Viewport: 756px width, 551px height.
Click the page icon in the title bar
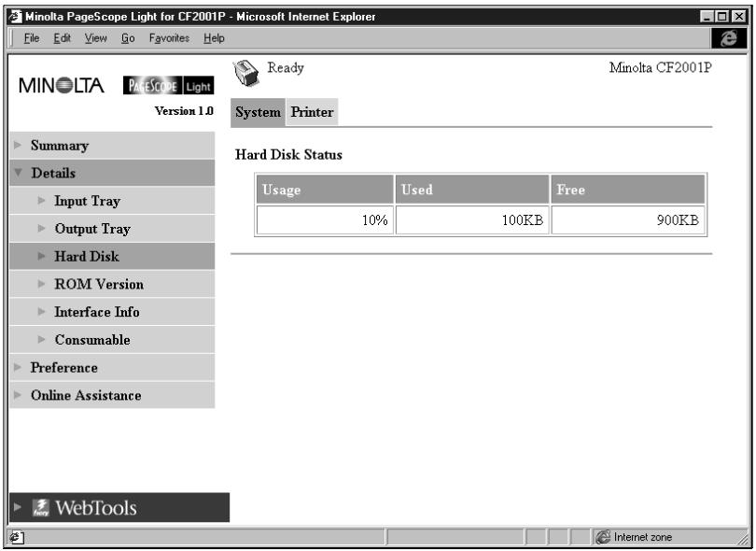(15, 17)
